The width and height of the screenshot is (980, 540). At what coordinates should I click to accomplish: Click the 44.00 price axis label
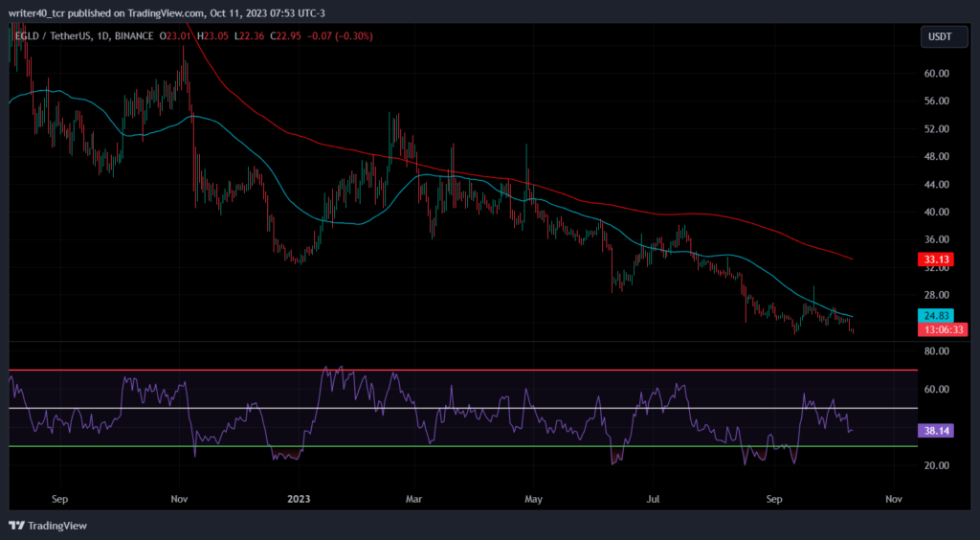click(936, 185)
